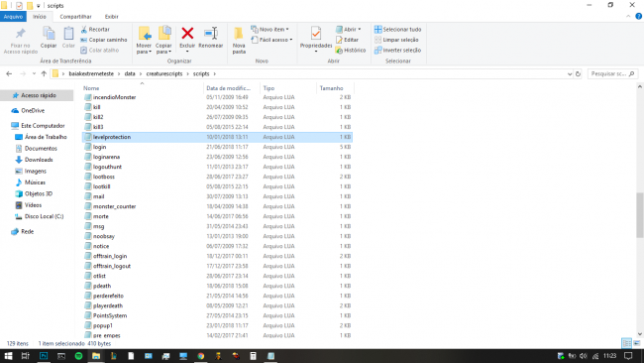This screenshot has width=644, height=363.
Task: Pin to Quick Access (Fixar no Acesso rápido)
Action: click(x=20, y=41)
